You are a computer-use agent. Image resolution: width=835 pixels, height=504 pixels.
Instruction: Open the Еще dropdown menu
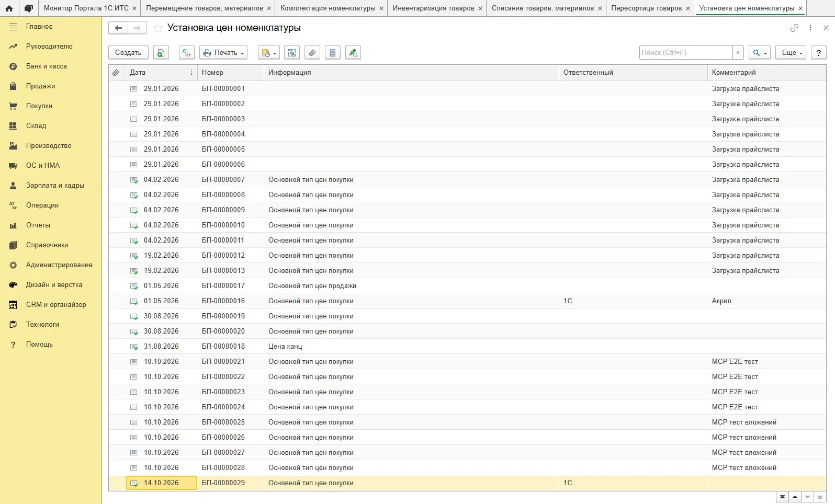click(x=791, y=53)
